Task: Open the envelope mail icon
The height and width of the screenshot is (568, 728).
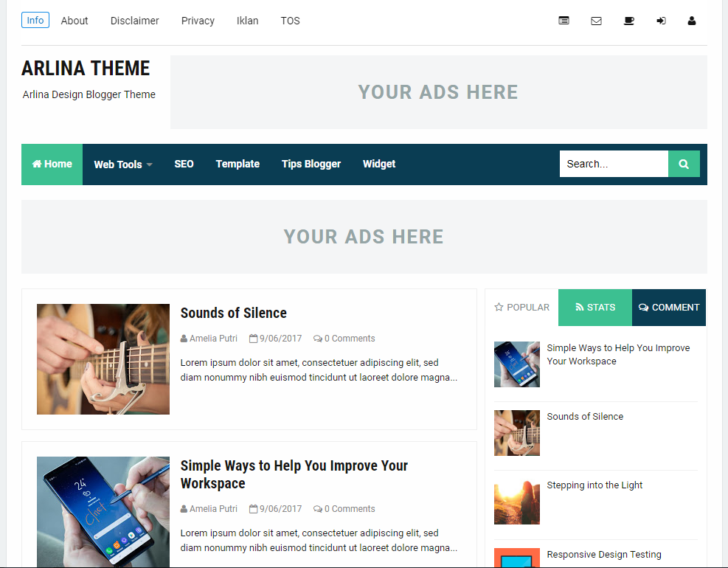Action: (596, 21)
